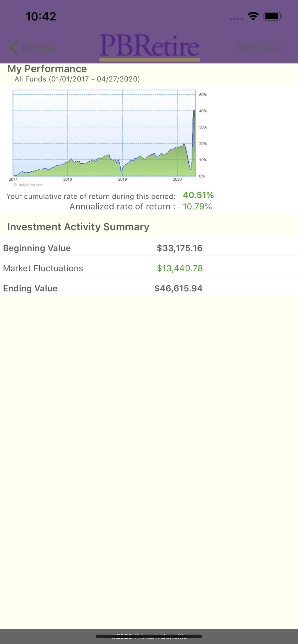Tap the back chevron icon

point(14,48)
